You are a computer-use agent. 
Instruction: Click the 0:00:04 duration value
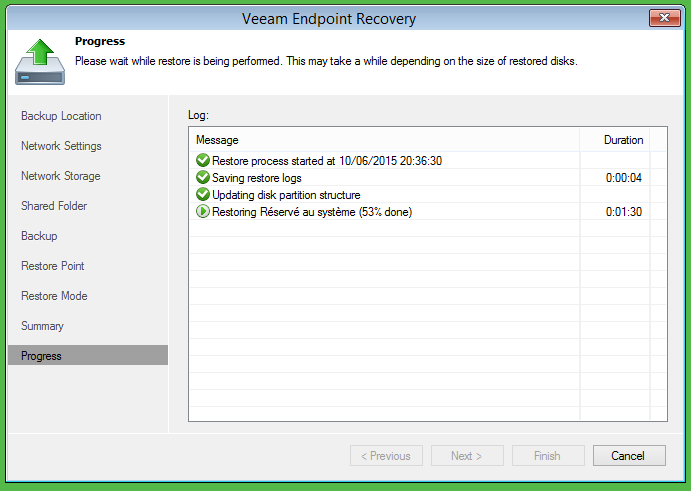pyautogui.click(x=624, y=178)
